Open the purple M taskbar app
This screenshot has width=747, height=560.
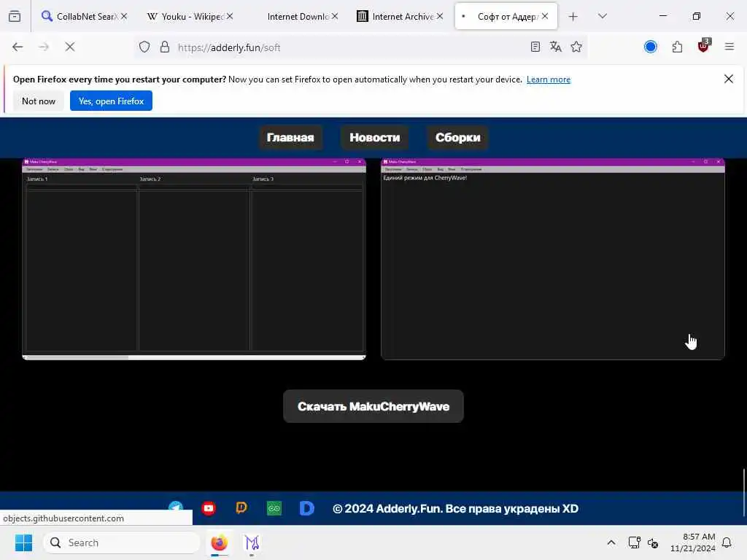pos(252,542)
